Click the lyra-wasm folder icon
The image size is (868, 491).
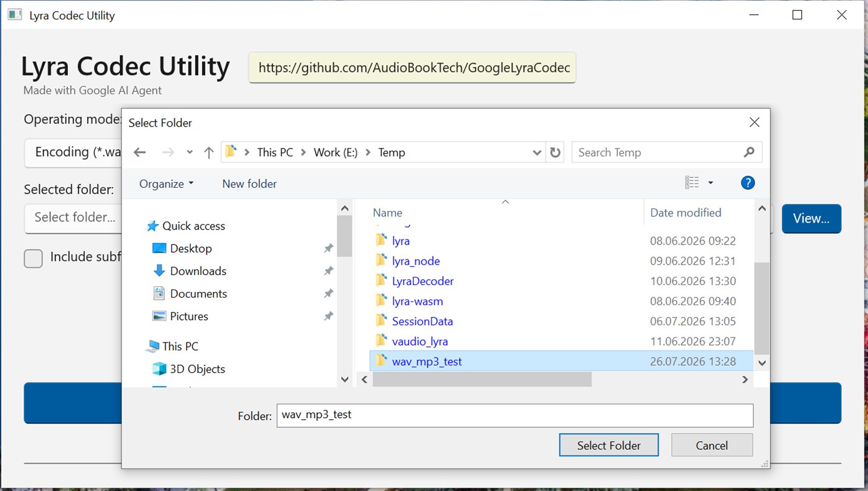pyautogui.click(x=382, y=301)
